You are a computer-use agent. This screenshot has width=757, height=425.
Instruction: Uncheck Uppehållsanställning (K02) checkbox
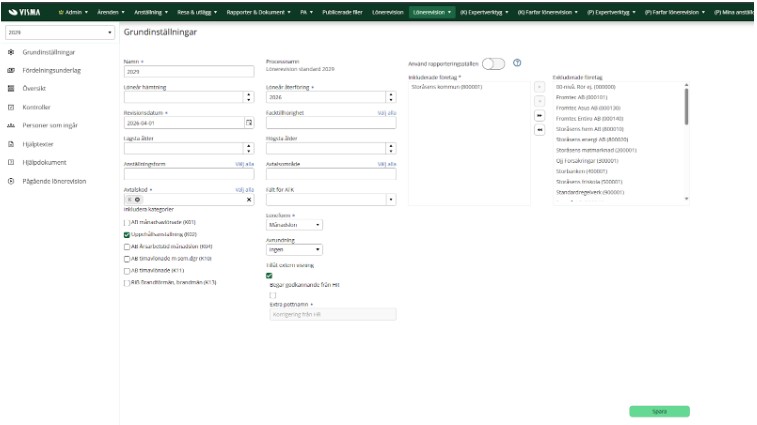coord(126,234)
